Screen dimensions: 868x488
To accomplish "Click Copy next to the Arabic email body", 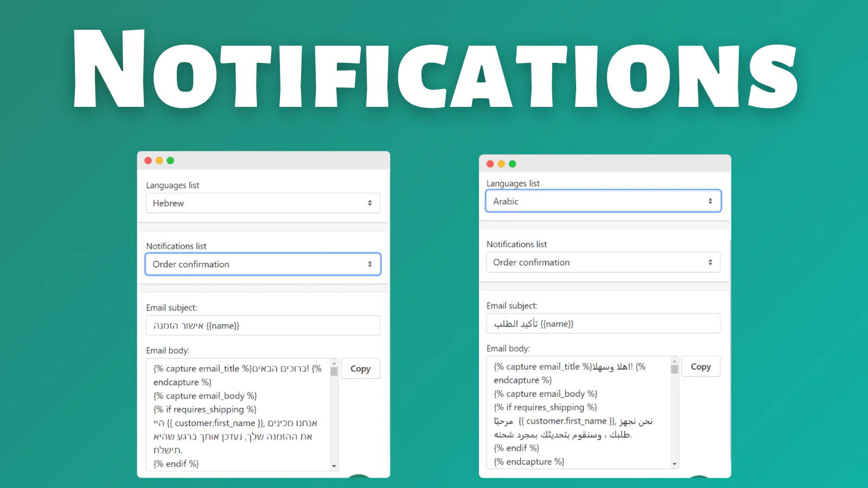I will [700, 367].
